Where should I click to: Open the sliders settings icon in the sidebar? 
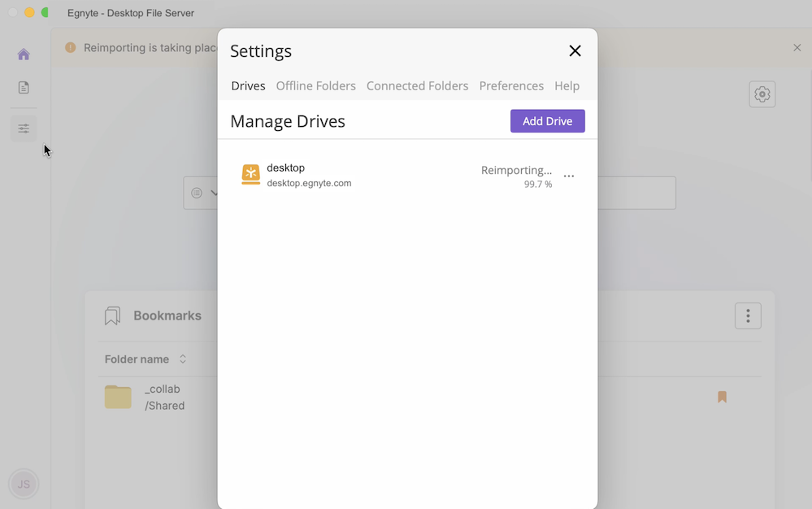(24, 128)
